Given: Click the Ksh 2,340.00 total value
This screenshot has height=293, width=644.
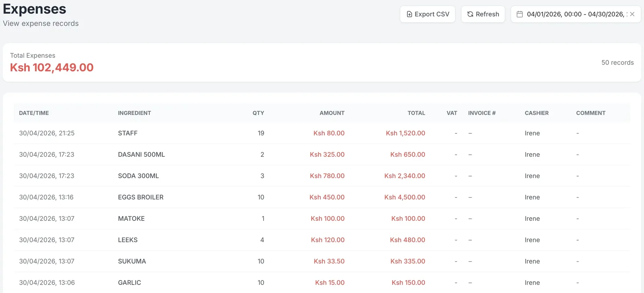Looking at the screenshot, I should pos(405,176).
